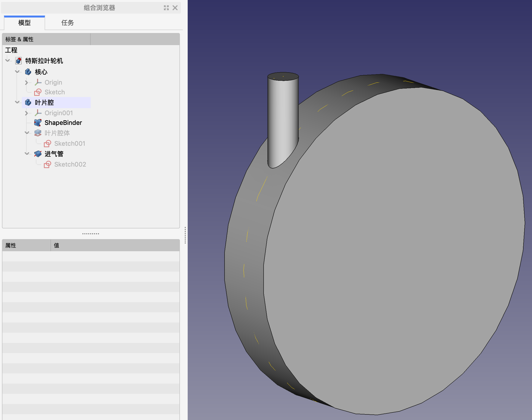Click the Origin001 axis icon
The width and height of the screenshot is (532, 420).
click(x=38, y=113)
